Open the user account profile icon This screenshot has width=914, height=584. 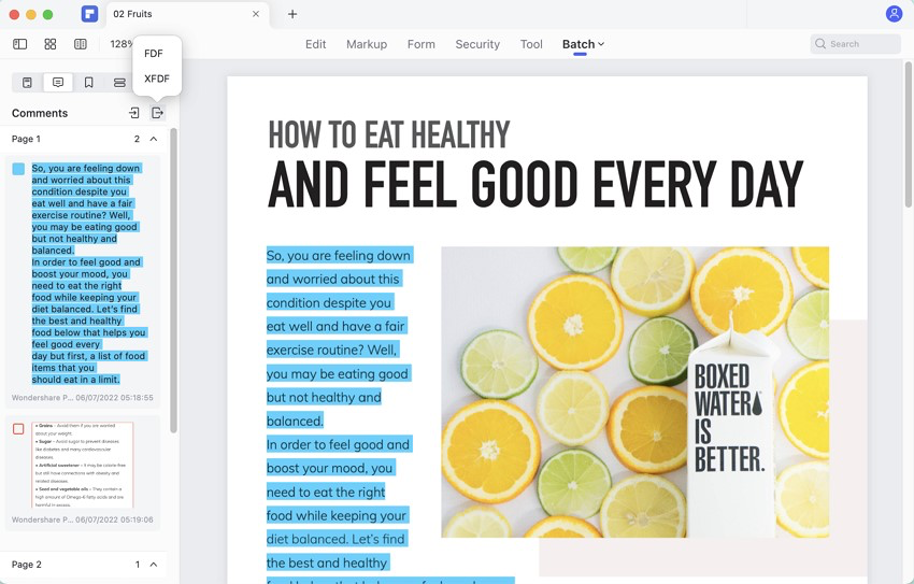point(893,14)
